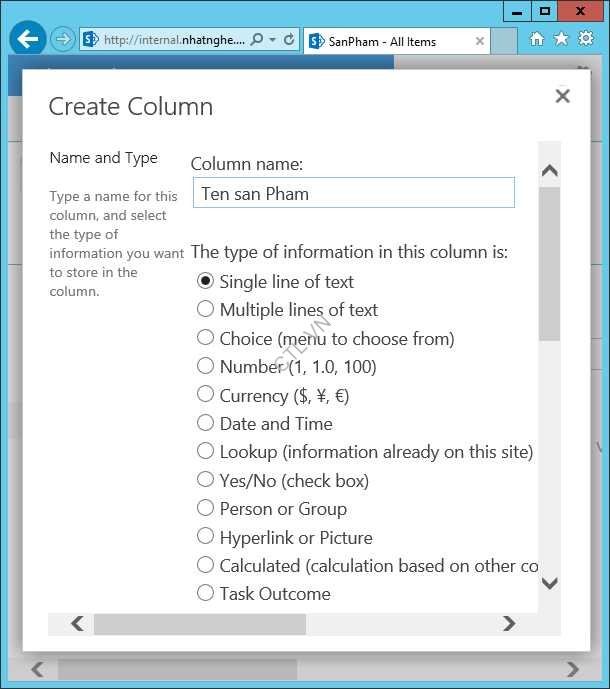Viewport: 610px width, 689px height.
Task: Click the new tab button
Action: pos(504,41)
